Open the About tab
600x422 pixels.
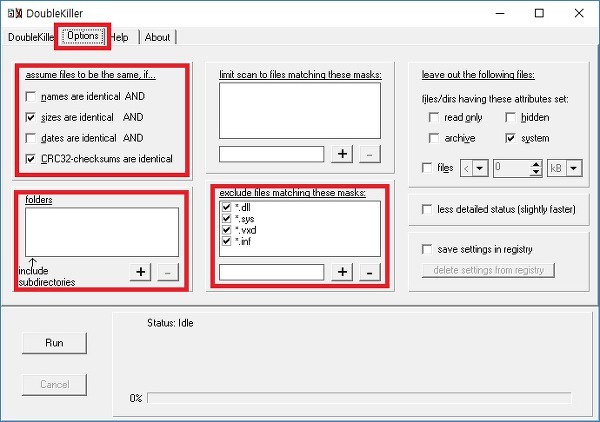click(x=157, y=37)
